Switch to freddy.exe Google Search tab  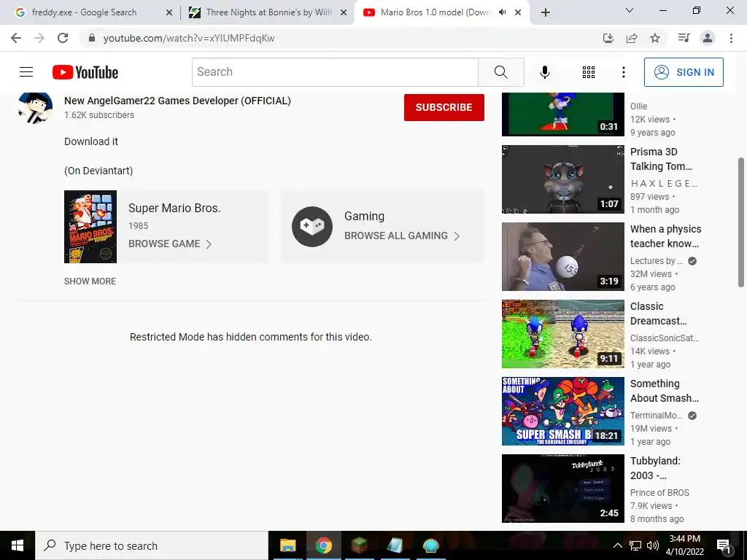pos(84,12)
